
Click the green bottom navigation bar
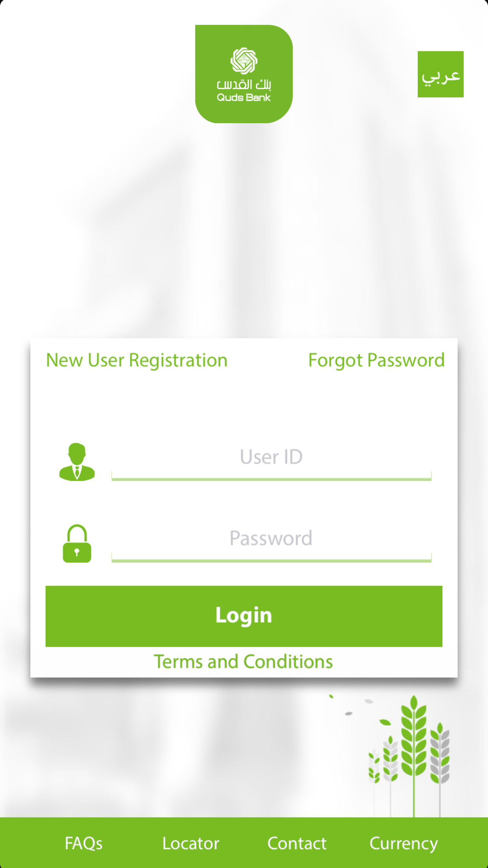(244, 842)
